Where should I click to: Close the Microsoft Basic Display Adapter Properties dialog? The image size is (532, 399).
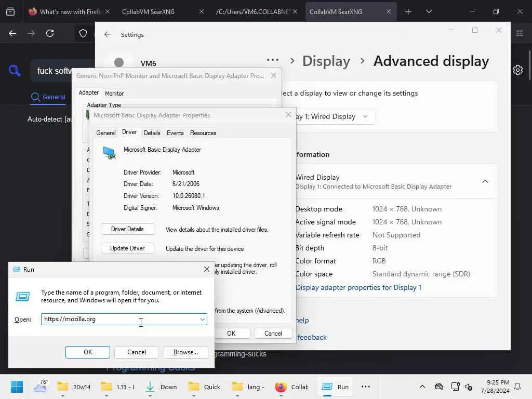pyautogui.click(x=288, y=115)
